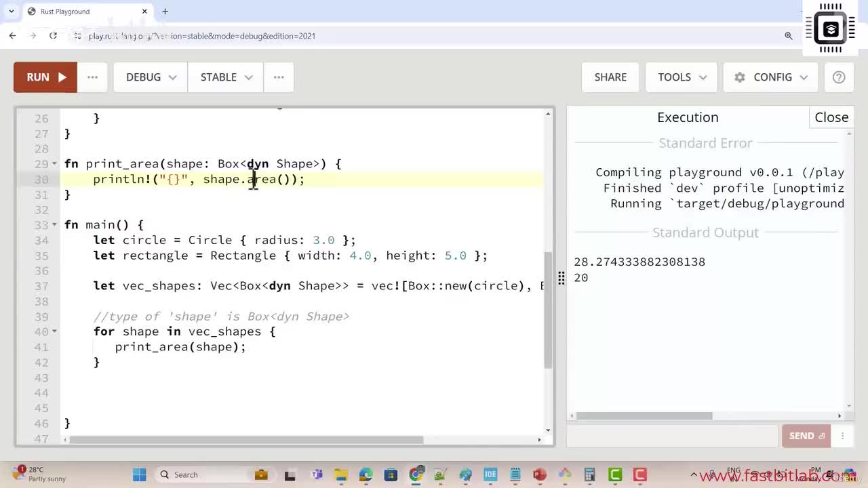Open a new browser tab
868x488 pixels.
coord(165,12)
